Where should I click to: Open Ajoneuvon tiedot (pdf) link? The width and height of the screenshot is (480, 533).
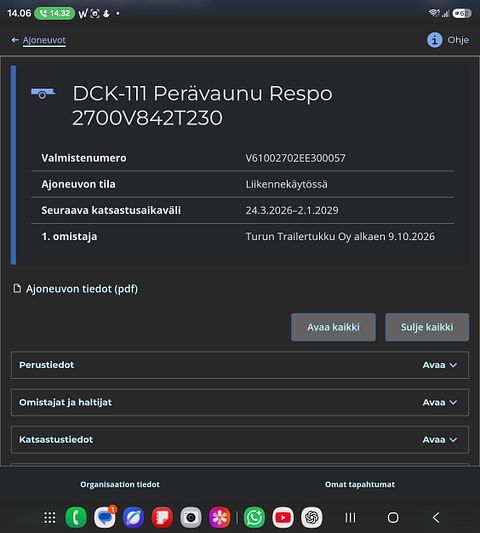pyautogui.click(x=82, y=289)
